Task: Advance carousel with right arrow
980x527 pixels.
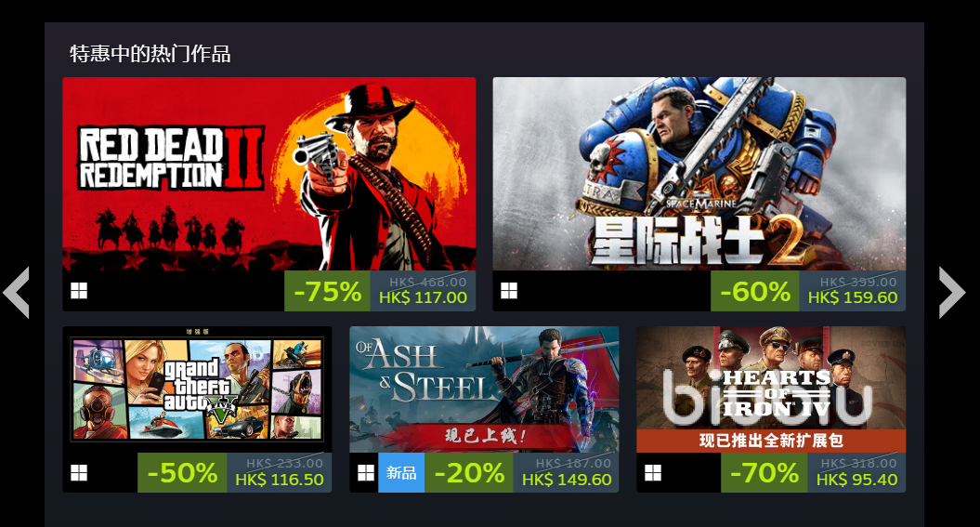Action: [952, 292]
